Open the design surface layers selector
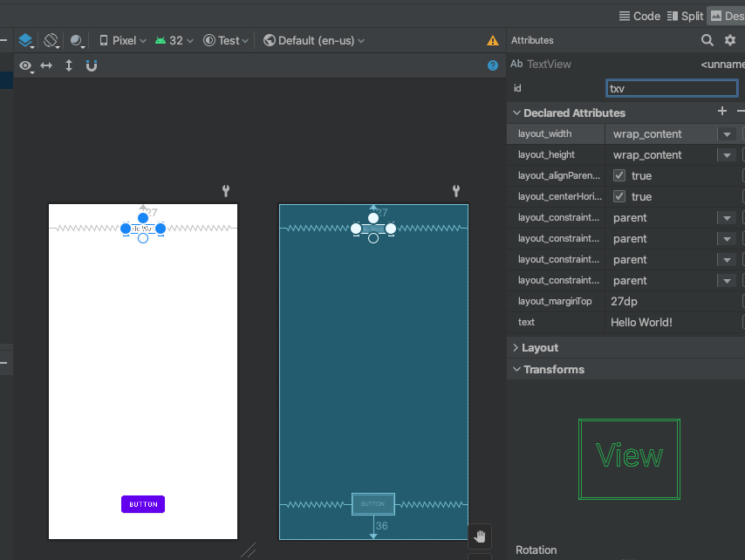Image resolution: width=745 pixels, height=560 pixels. click(x=25, y=40)
